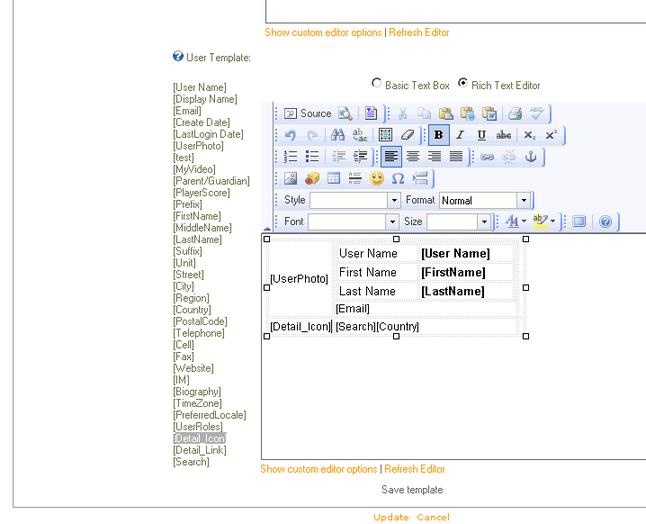Open the Style dropdown

pyautogui.click(x=355, y=200)
